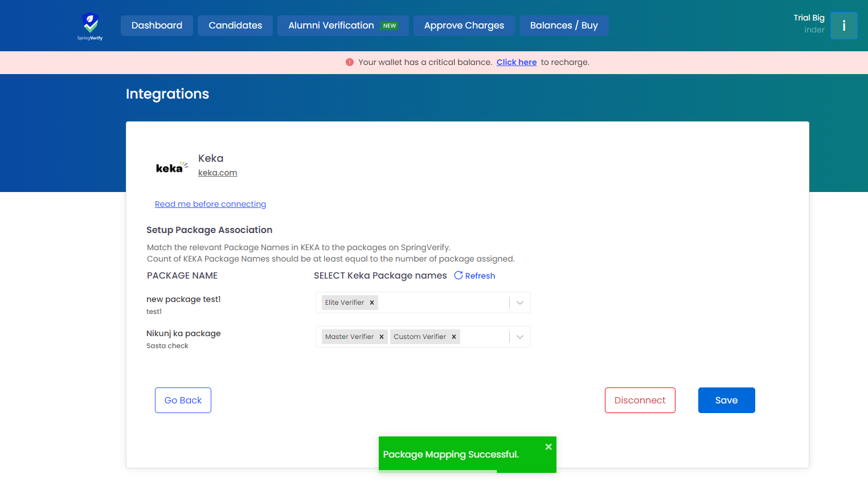Click the Go Back button
The width and height of the screenshot is (868, 490).
click(183, 400)
